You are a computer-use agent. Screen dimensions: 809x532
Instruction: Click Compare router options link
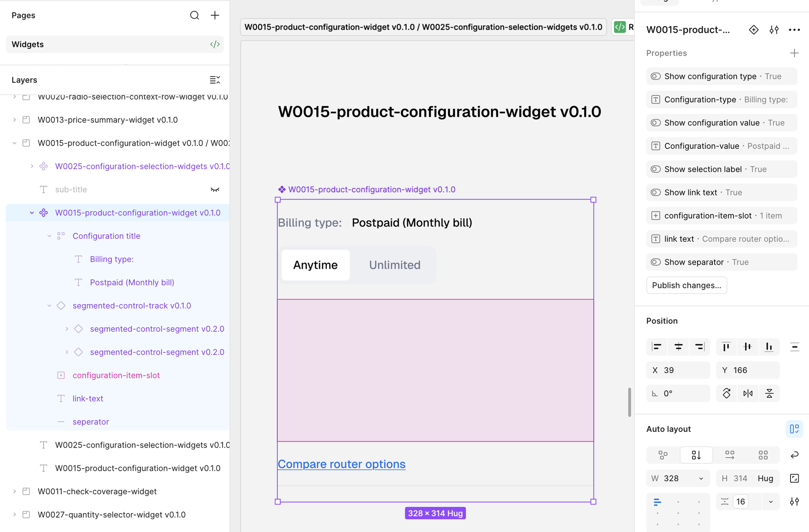[342, 464]
